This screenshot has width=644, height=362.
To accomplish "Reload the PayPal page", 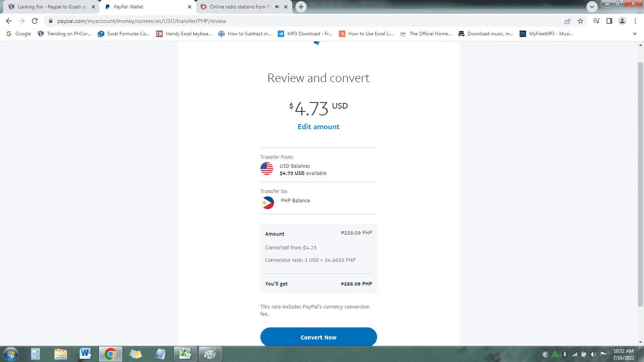I will (x=35, y=21).
